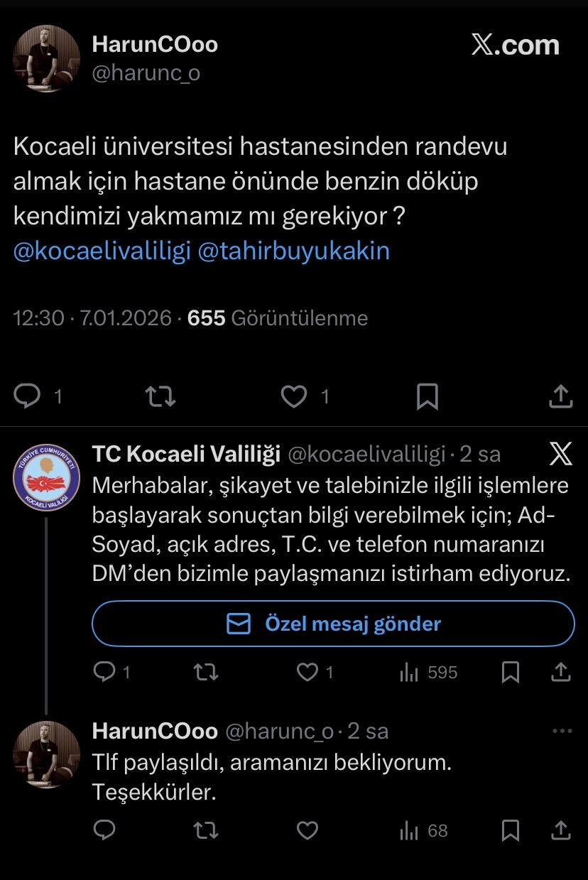Bookmark the main tweet

click(427, 396)
